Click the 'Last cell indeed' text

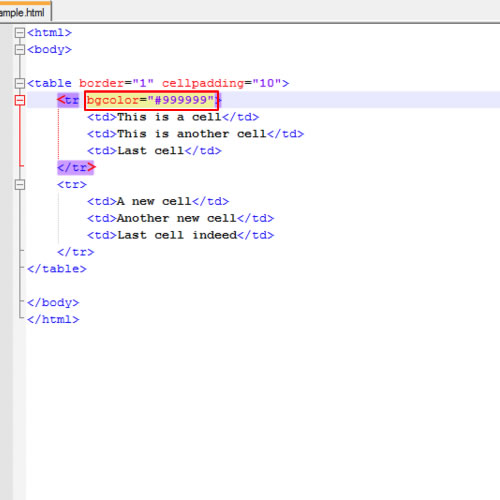tap(177, 235)
